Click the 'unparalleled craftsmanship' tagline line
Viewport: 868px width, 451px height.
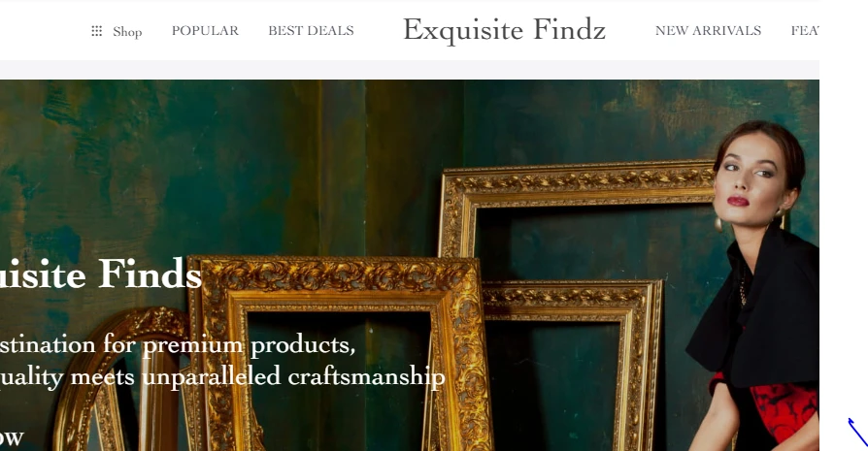click(222, 377)
